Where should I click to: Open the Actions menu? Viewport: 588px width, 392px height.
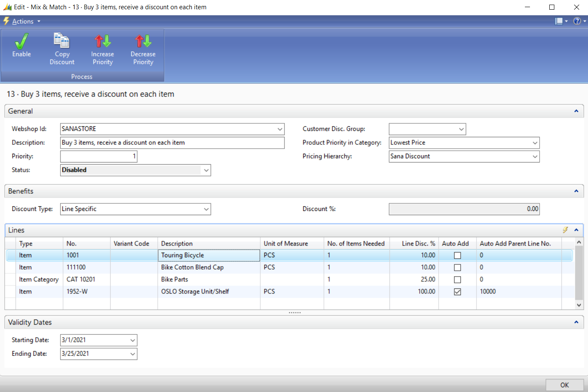point(23,21)
